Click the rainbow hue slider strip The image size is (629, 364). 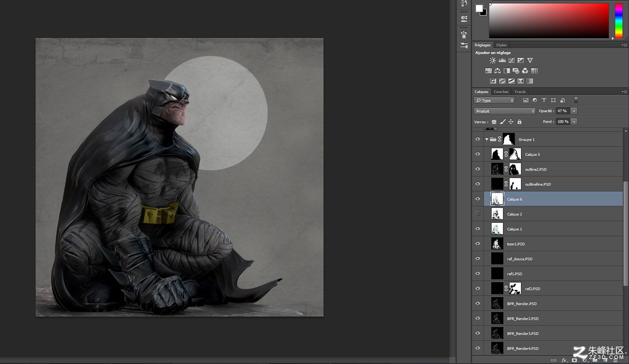coord(619,21)
